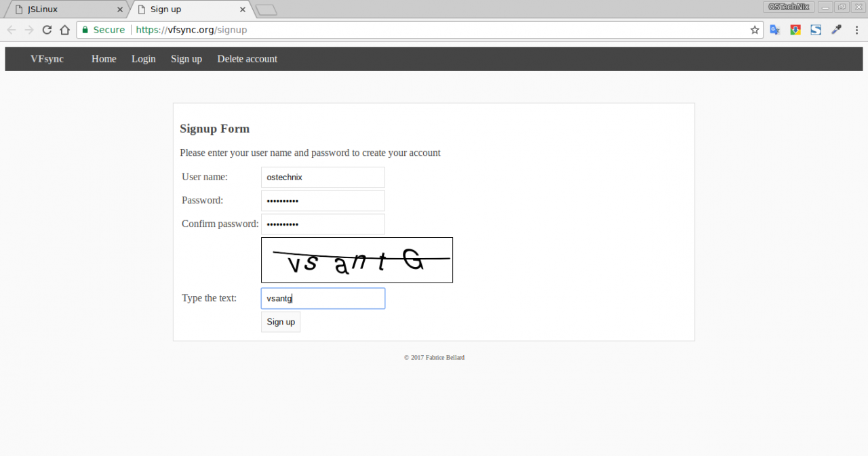868x456 pixels.
Task: Submit the form with Sign up button
Action: [x=281, y=322]
